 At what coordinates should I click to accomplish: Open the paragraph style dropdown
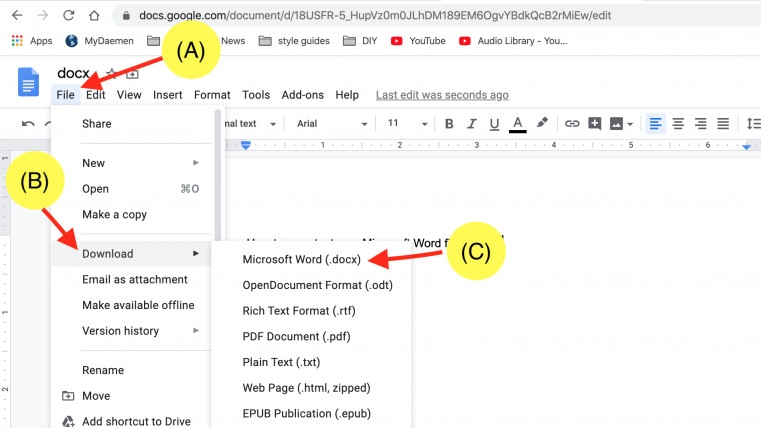pos(250,124)
